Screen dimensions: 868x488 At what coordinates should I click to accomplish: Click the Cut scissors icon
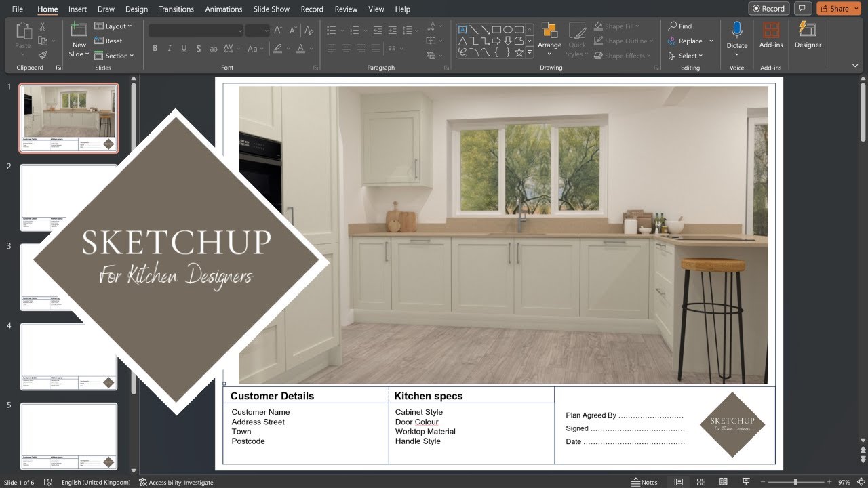pyautogui.click(x=43, y=26)
